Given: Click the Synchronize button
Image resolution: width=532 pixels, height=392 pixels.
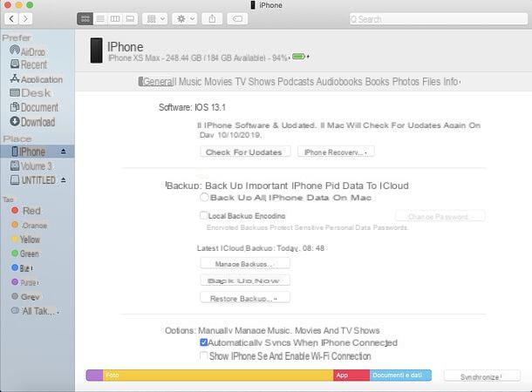Looking at the screenshot, I should [481, 376].
